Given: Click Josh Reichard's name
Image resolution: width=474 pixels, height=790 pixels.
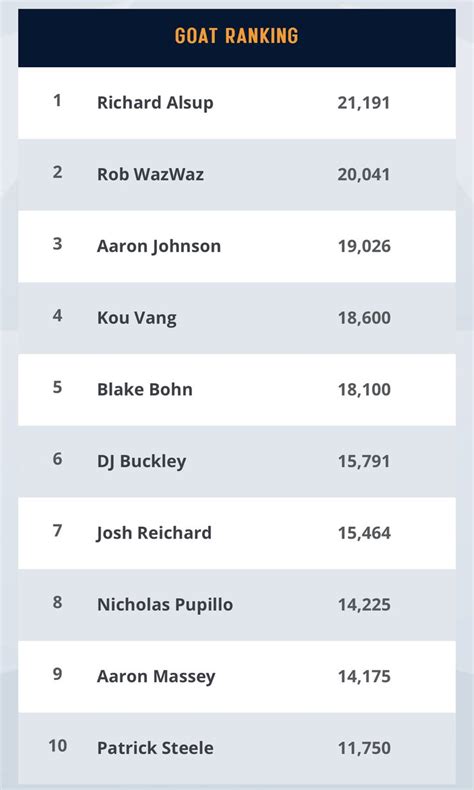Looking at the screenshot, I should click(154, 533).
